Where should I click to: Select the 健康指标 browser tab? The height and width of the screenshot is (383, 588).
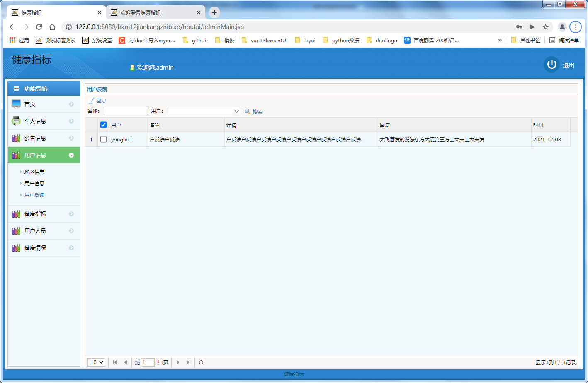[56, 12]
